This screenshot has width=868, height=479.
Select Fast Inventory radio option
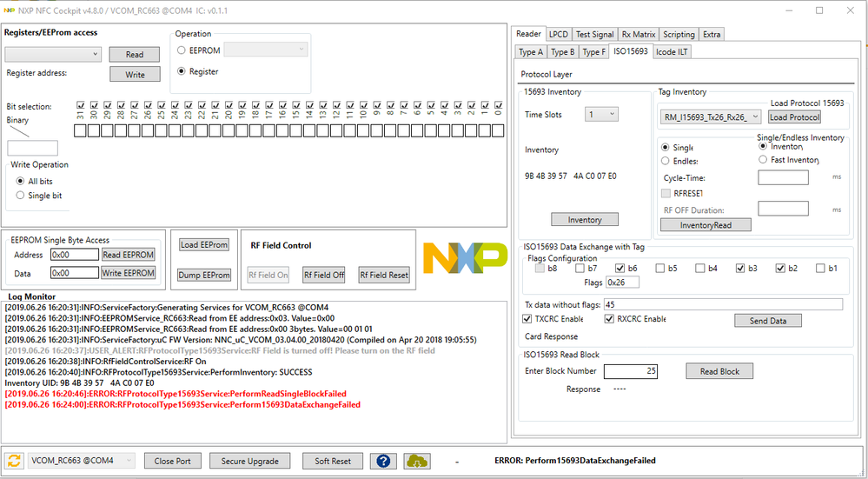click(x=763, y=159)
